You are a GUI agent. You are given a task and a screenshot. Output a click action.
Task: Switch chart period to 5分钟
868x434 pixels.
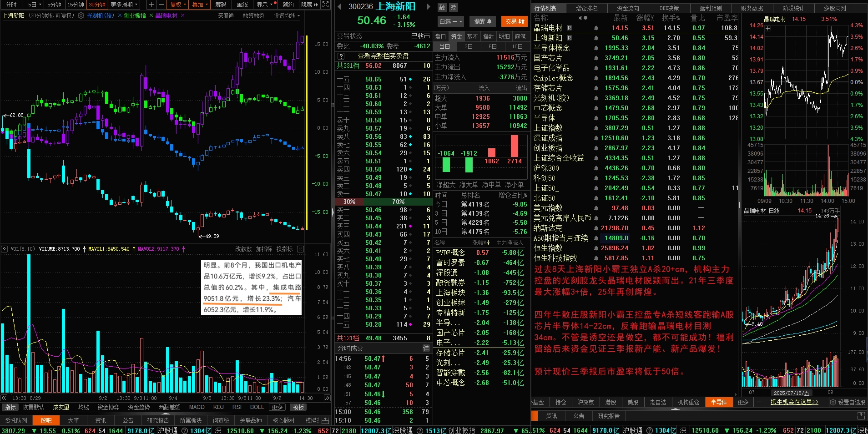[x=54, y=5]
